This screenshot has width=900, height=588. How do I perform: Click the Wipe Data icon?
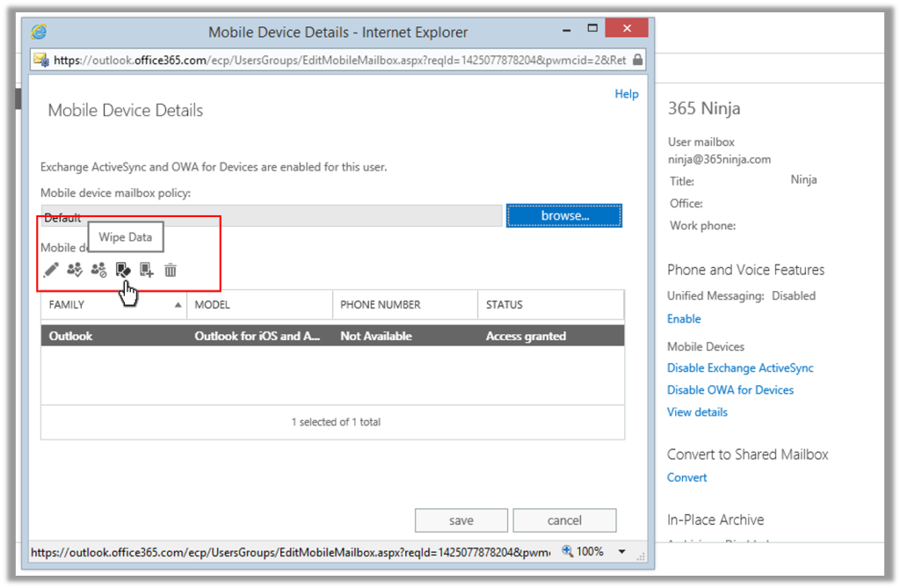tap(123, 270)
